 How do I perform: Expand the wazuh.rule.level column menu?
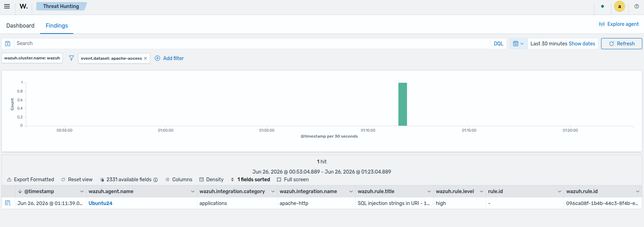pos(482,191)
